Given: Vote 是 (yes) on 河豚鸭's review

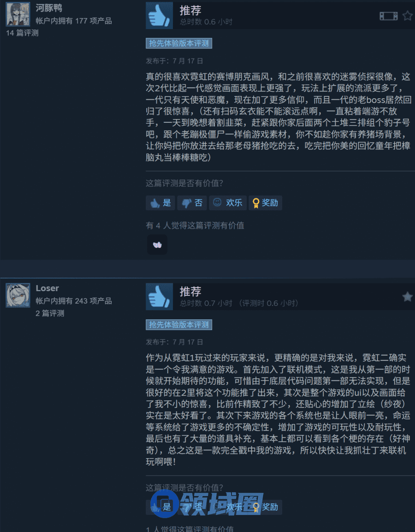Looking at the screenshot, I should (x=160, y=203).
